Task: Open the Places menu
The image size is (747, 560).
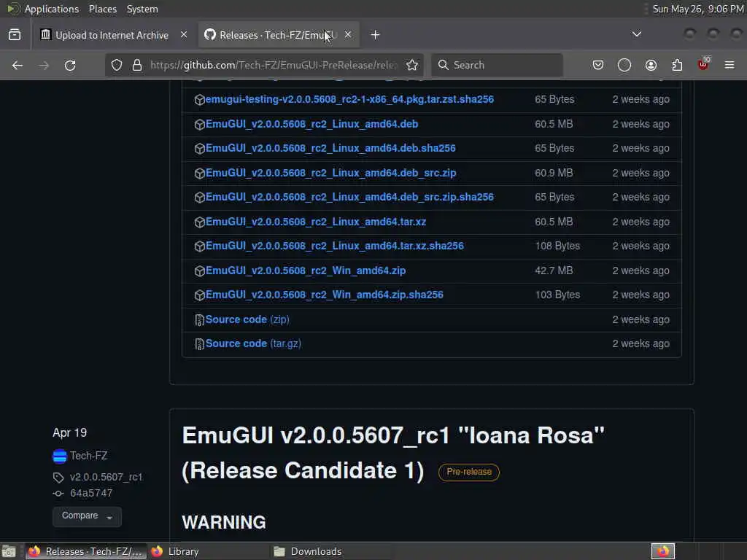Action: [102, 9]
